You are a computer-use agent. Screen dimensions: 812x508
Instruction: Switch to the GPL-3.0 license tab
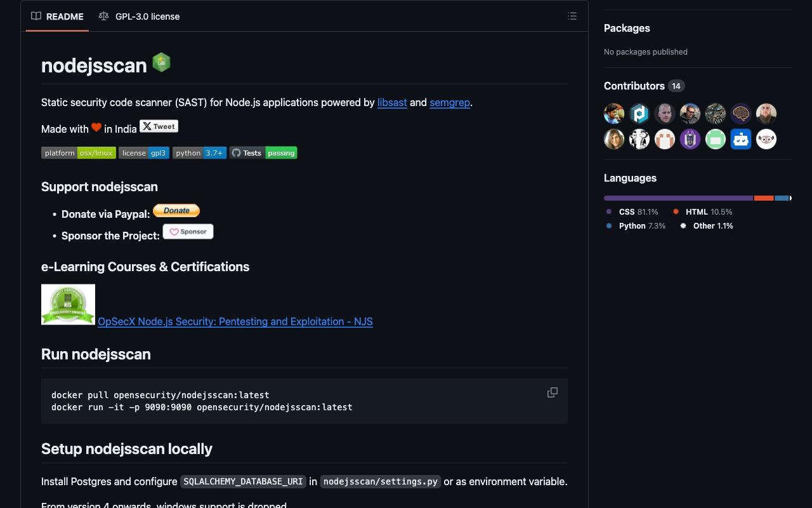(140, 17)
